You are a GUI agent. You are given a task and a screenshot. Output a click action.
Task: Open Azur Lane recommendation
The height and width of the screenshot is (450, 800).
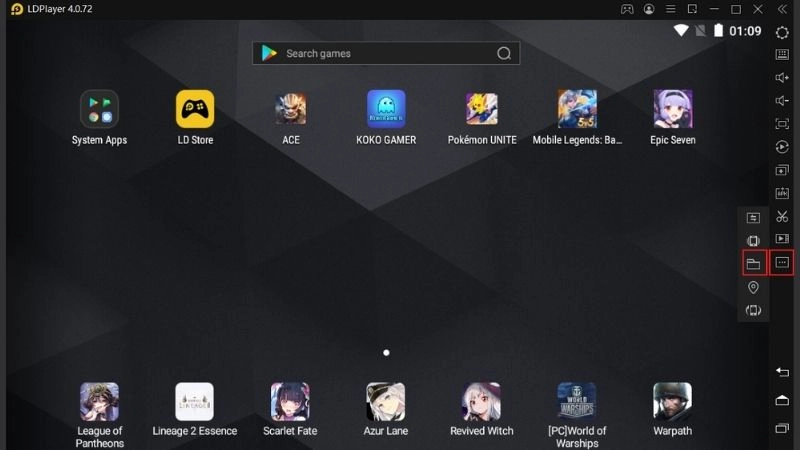[386, 402]
